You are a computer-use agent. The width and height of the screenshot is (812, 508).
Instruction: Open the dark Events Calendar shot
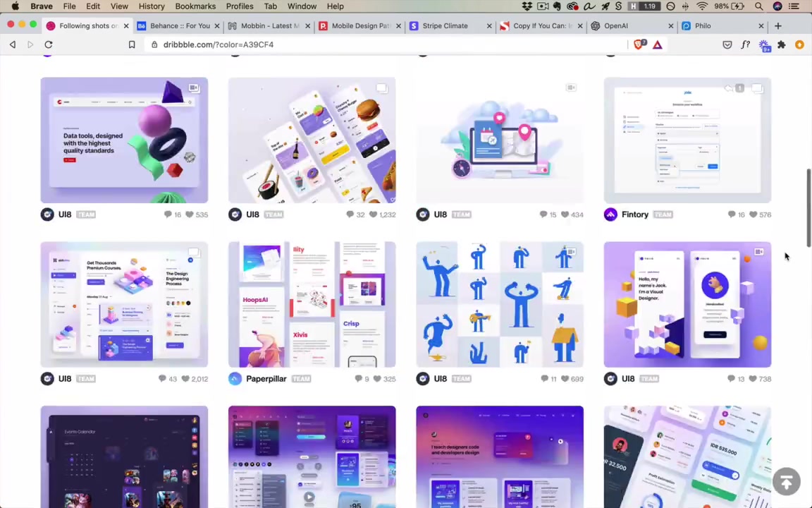124,456
